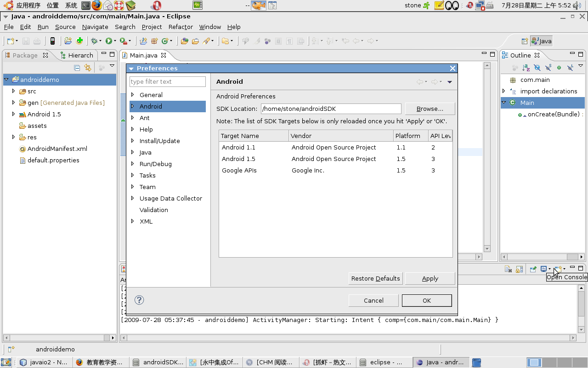Click the Display Selected Console monitor icon
588x368 pixels.
tap(544, 270)
